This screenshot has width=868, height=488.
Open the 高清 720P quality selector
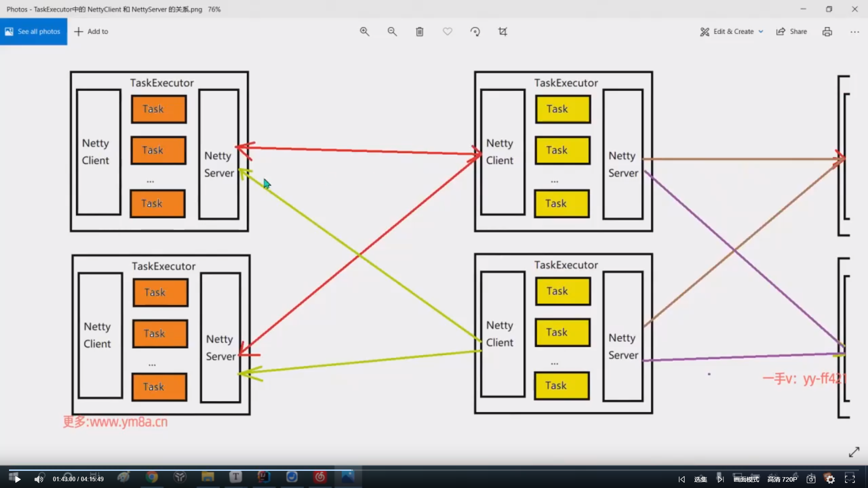[782, 479]
